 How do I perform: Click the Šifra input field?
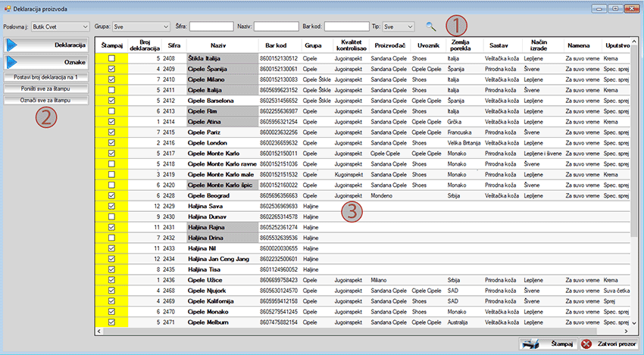211,26
